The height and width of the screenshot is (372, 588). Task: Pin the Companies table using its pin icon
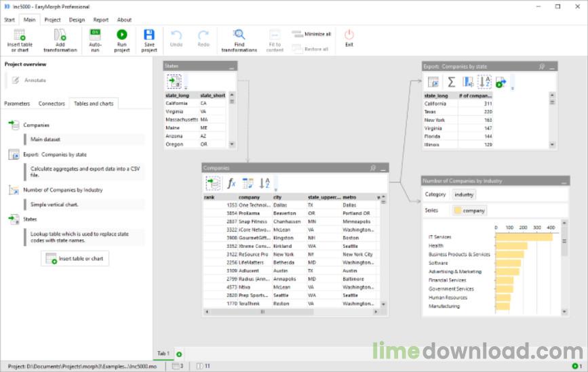[x=372, y=167]
